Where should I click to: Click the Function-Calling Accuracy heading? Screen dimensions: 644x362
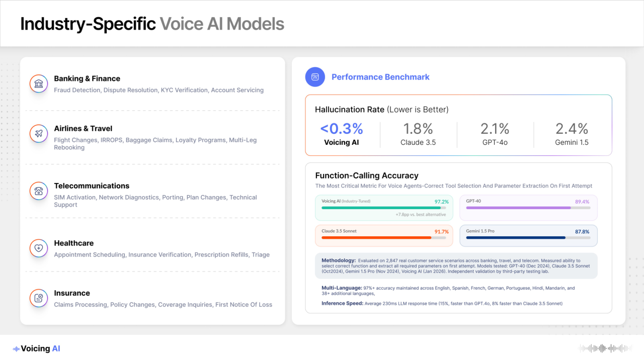coord(367,175)
